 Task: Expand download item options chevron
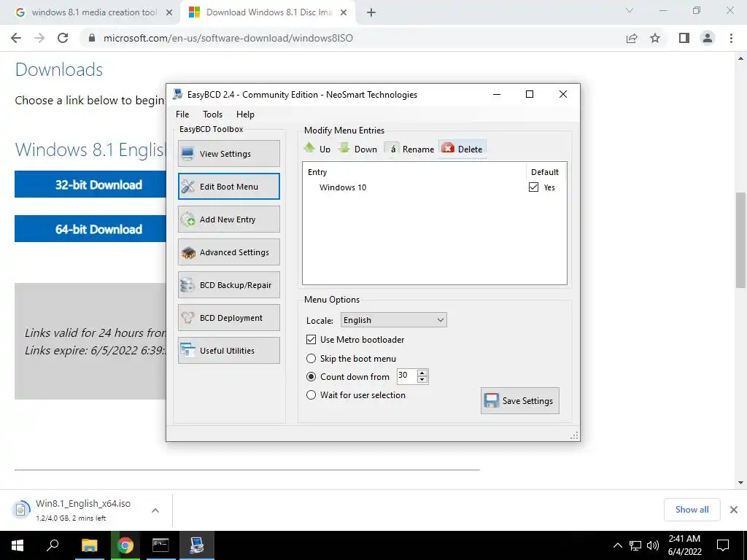tap(155, 510)
